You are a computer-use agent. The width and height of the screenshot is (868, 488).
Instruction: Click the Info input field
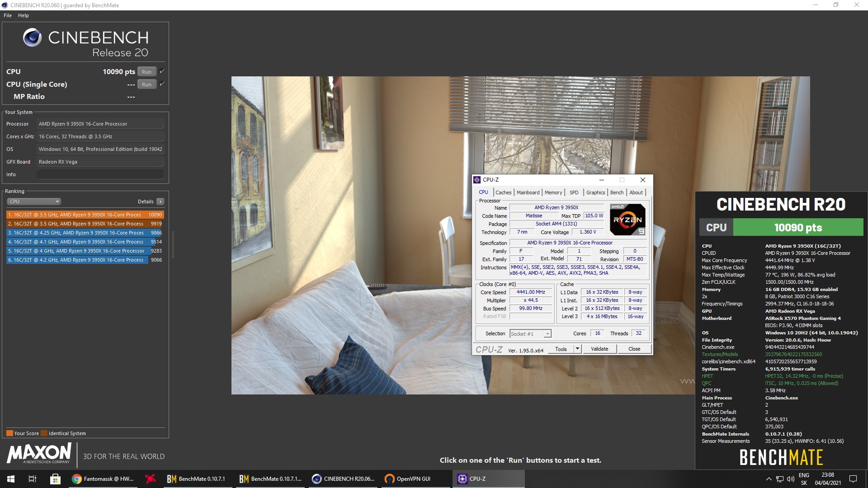pos(100,174)
